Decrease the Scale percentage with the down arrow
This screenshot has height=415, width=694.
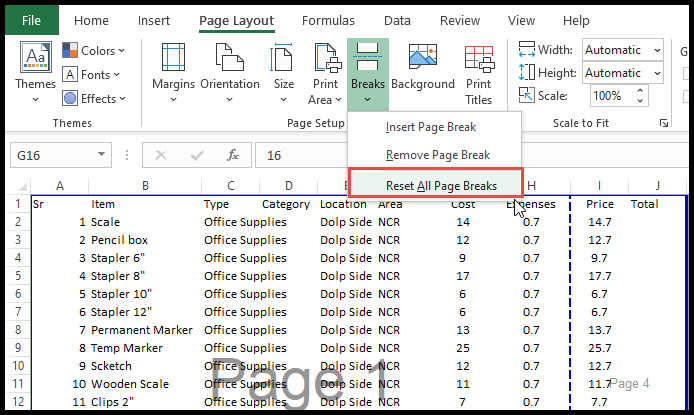click(x=640, y=101)
